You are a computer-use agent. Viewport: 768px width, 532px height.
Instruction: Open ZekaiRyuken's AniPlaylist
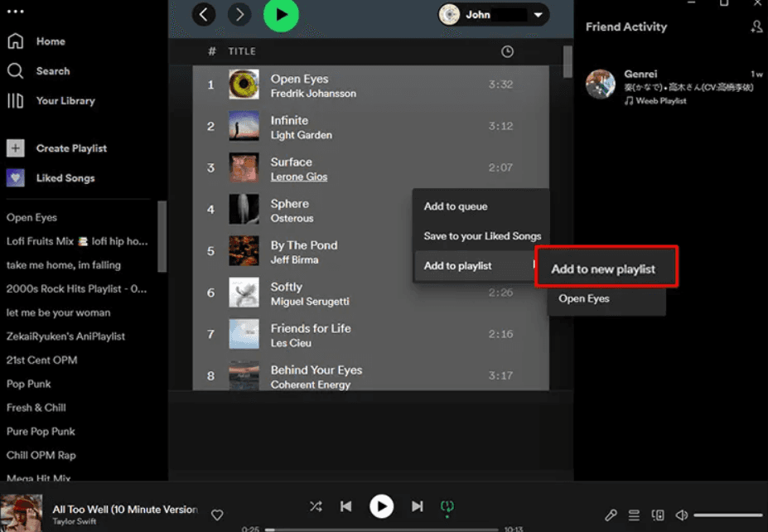(65, 336)
